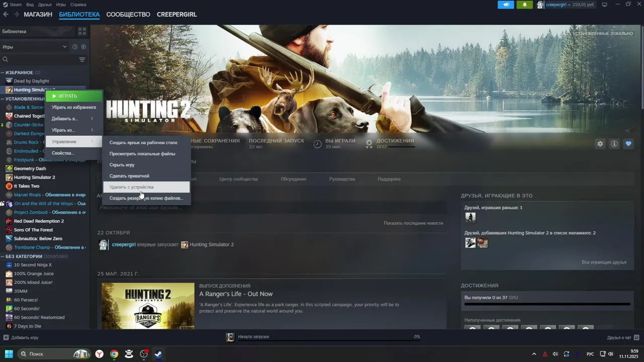
Task: Click the creepergirl profile avatar
Action: [540, 5]
